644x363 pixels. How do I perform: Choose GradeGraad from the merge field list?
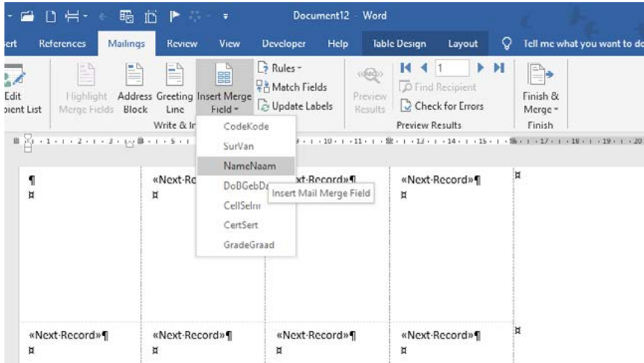[x=246, y=244]
